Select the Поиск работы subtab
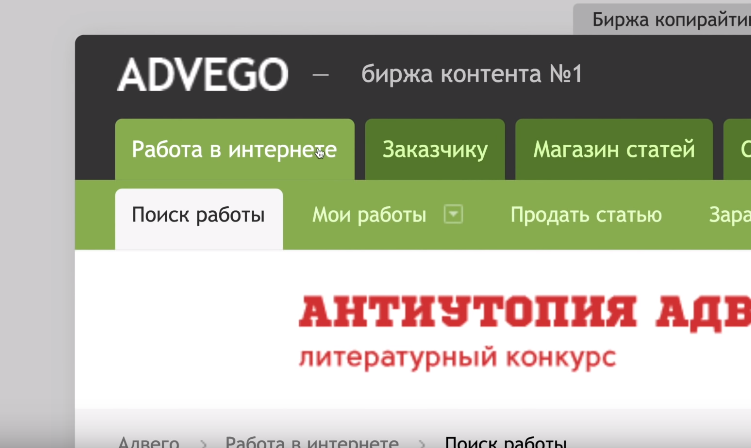 click(x=199, y=218)
